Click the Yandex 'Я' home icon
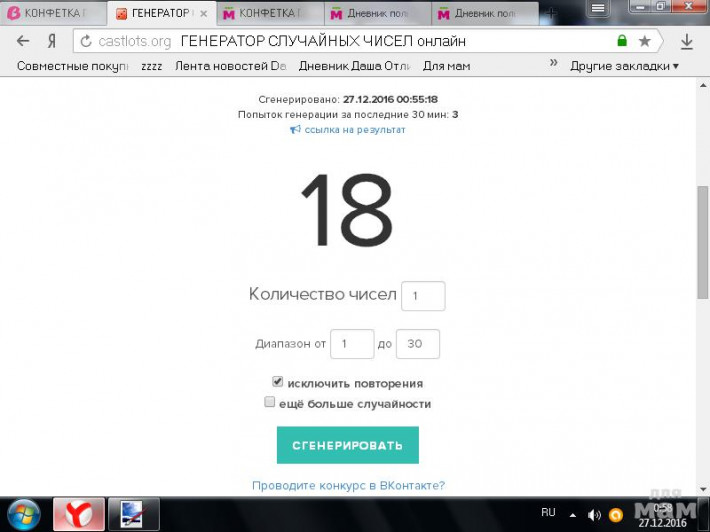This screenshot has width=710, height=532. [51, 41]
